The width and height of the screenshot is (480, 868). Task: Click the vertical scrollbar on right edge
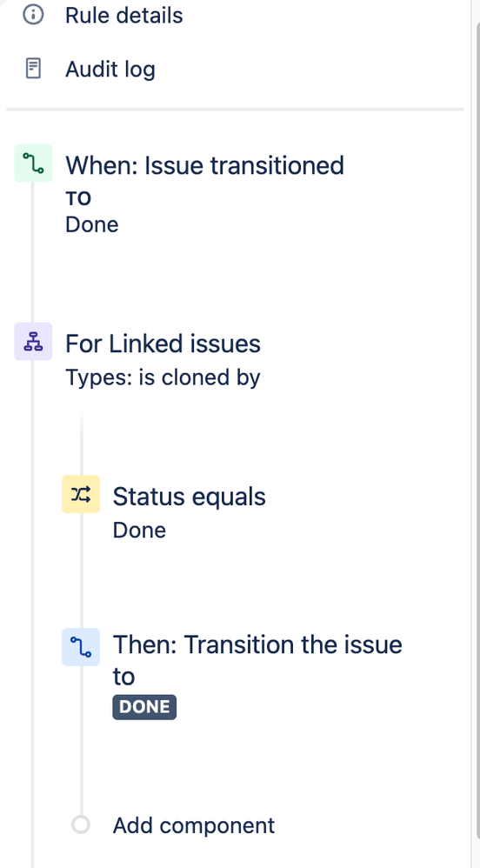click(476, 434)
